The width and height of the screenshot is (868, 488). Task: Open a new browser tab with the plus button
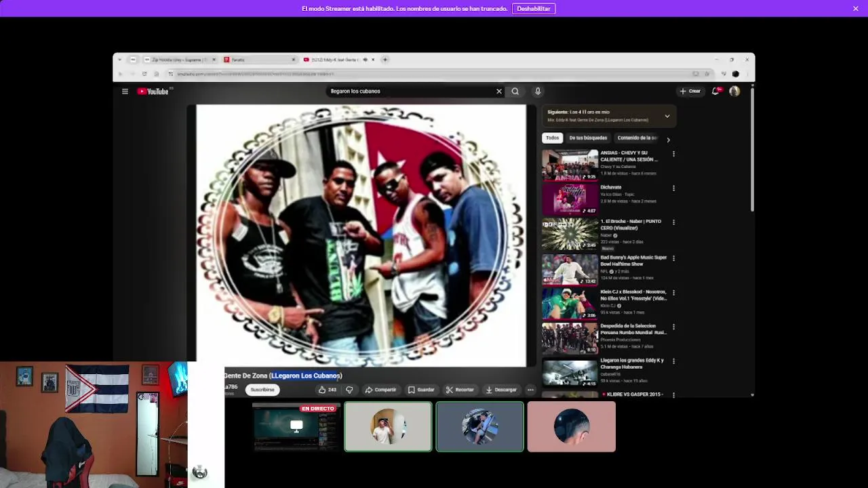(385, 60)
